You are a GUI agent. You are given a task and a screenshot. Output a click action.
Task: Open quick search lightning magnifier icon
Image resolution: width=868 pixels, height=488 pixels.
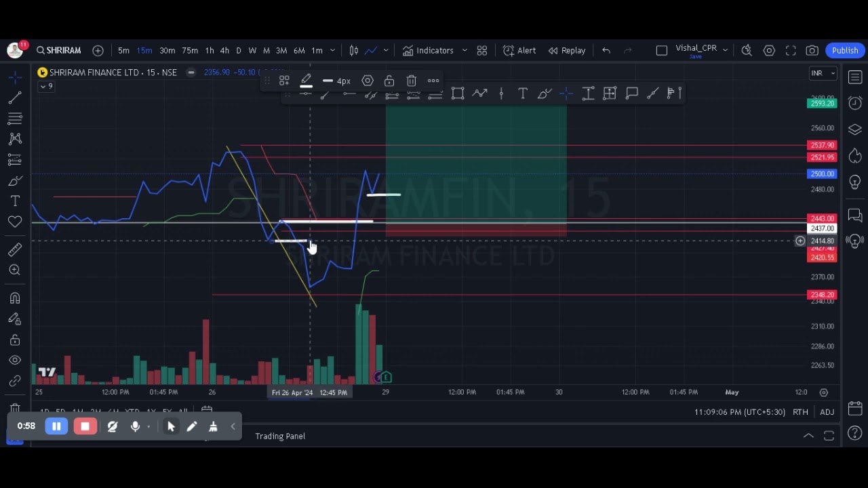747,50
